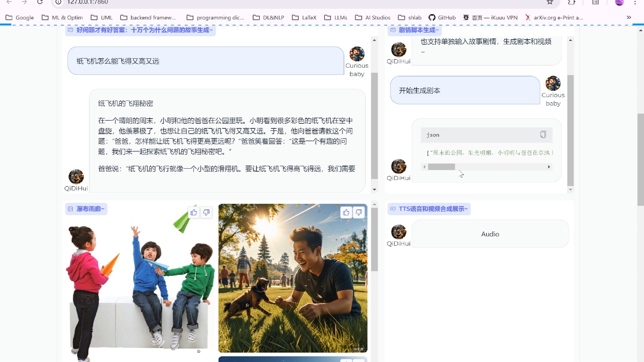Click the browser forward arrow
The image size is (644, 362).
tap(24, 2)
